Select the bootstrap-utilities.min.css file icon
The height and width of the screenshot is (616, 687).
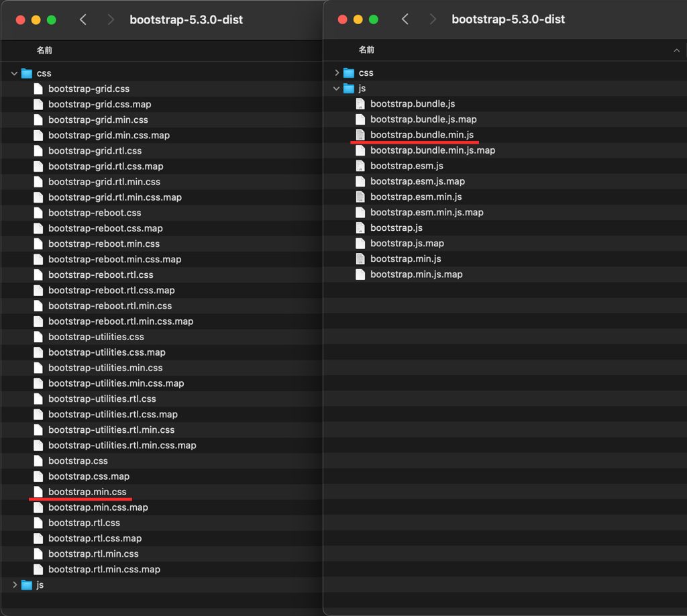click(38, 368)
